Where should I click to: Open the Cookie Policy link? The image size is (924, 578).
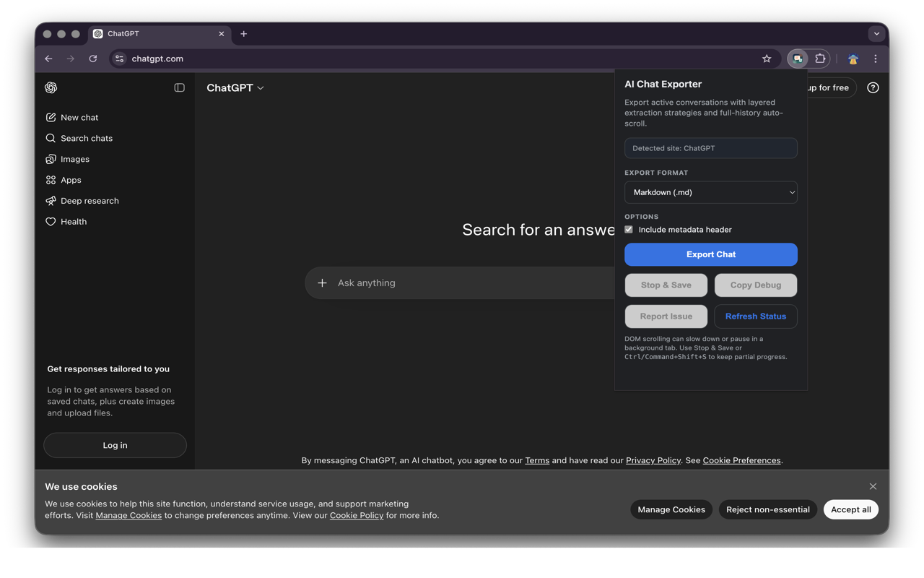click(x=357, y=515)
